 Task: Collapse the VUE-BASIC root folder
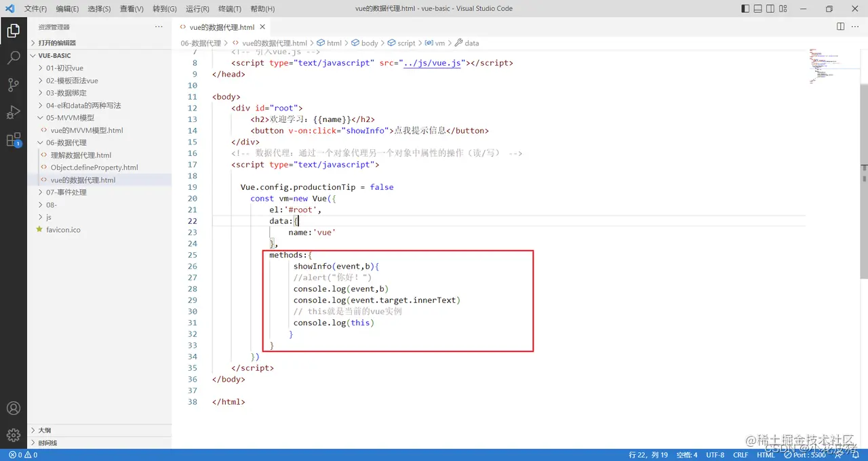pos(100,56)
